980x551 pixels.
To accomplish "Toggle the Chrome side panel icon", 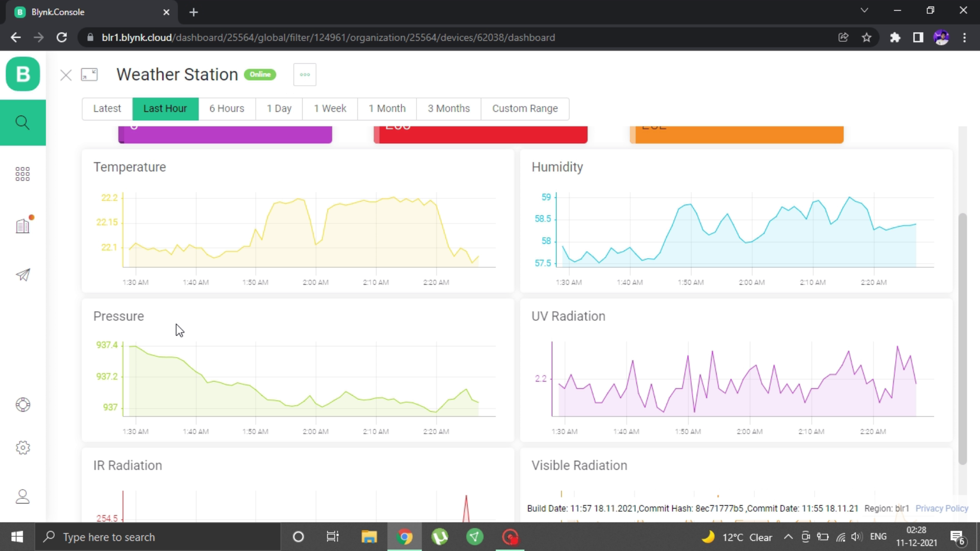I will coord(918,37).
